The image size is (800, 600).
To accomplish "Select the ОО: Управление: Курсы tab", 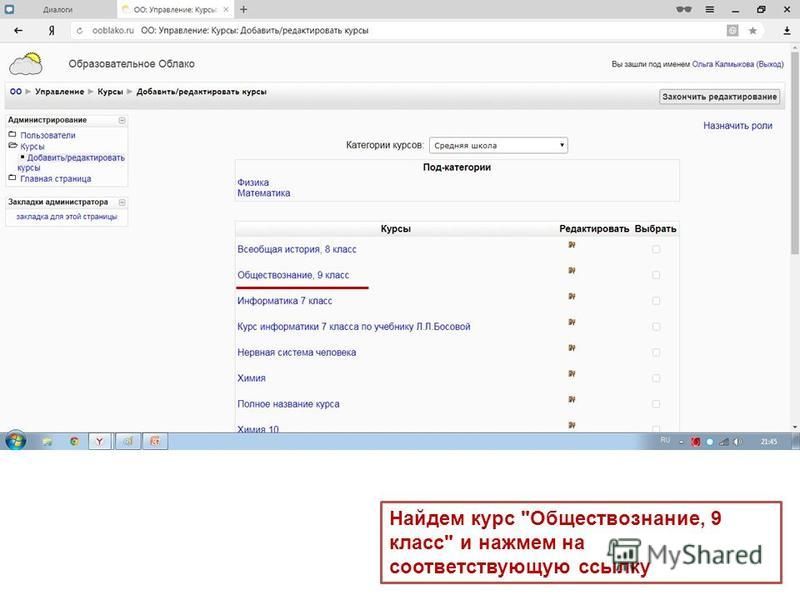I will (x=175, y=10).
